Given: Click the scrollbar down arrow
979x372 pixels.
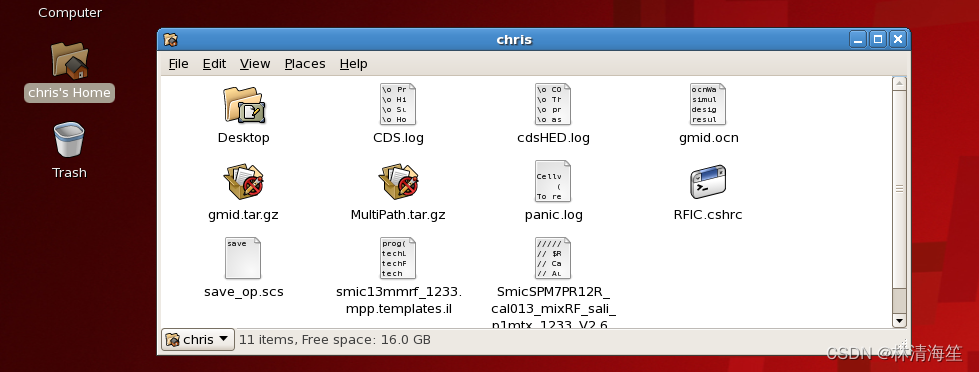Looking at the screenshot, I should (x=899, y=320).
